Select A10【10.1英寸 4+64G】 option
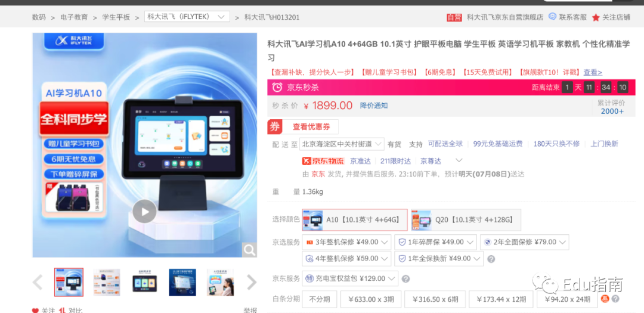The height and width of the screenshot is (313, 644). coord(355,220)
